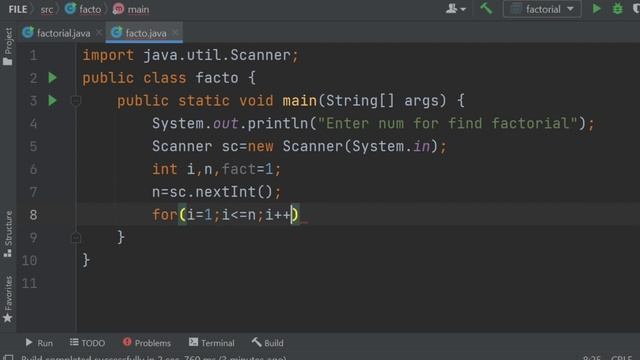Click Scanner sc declaration on line 5

(x=300, y=146)
